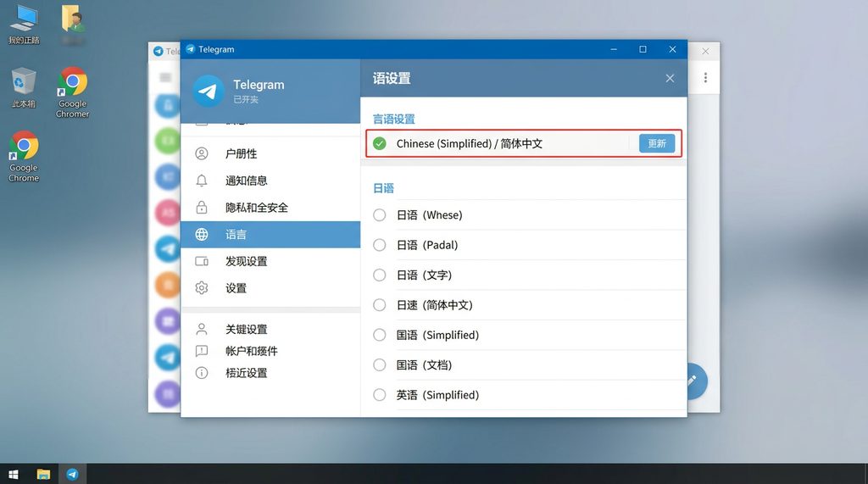Viewport: 868px width, 484px height.
Task: Open the 帐户和缓件 entry
Action: point(270,351)
